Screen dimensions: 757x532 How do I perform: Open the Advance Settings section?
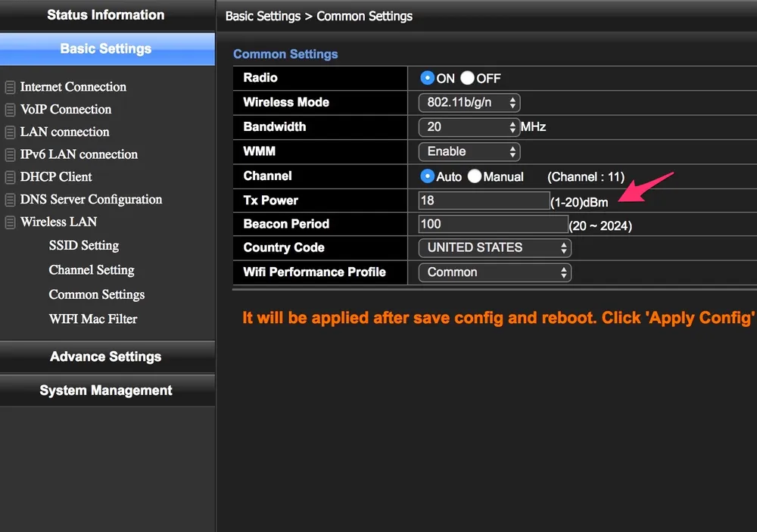click(x=106, y=356)
